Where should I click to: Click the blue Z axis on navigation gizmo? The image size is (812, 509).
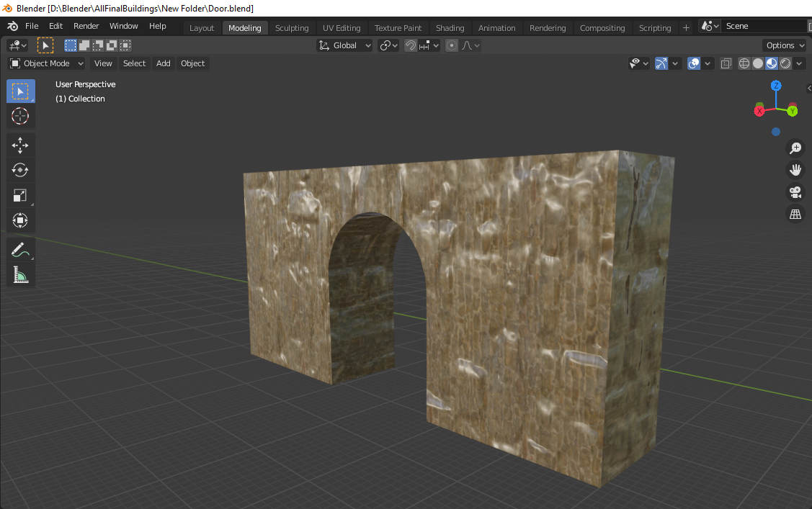776,86
